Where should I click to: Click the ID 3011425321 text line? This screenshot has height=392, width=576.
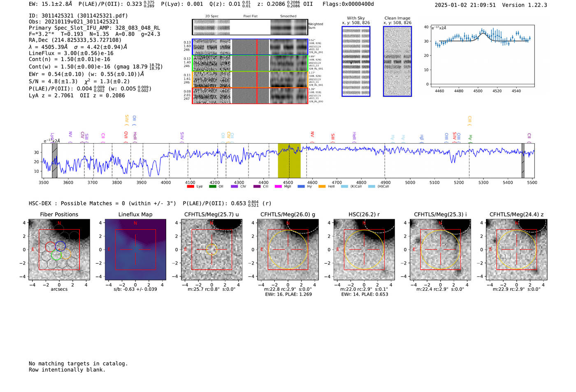[78, 16]
